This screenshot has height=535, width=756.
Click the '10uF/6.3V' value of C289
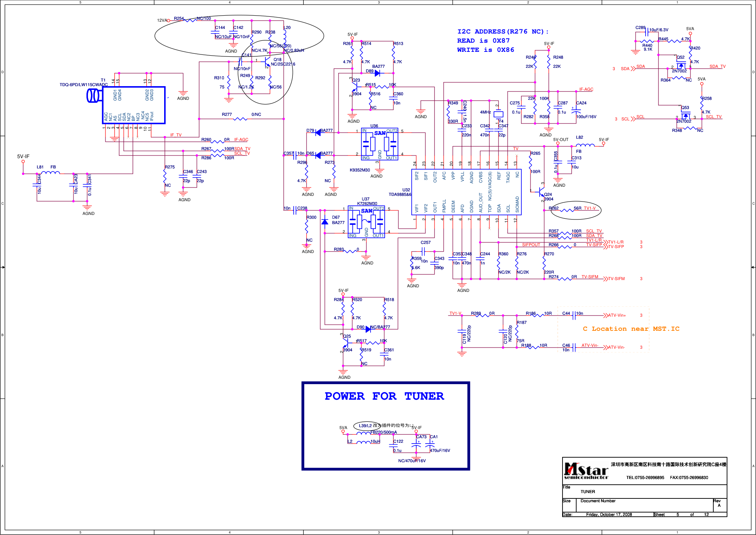659,30
